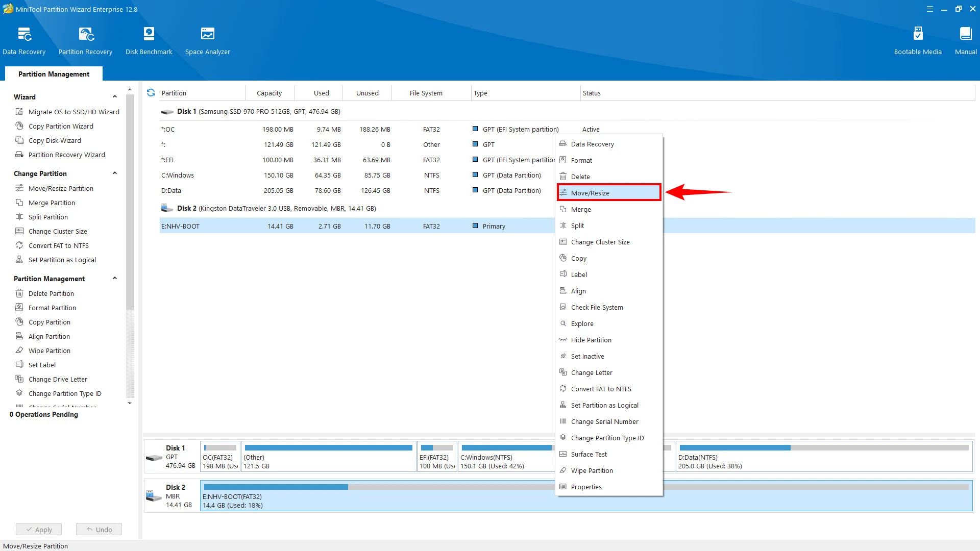Open the Data Recovery tool
This screenshot has height=551, width=980.
click(x=24, y=41)
